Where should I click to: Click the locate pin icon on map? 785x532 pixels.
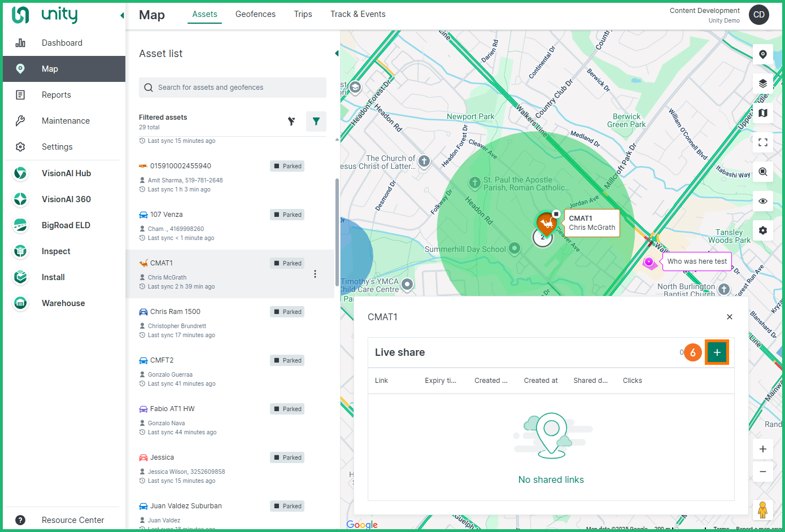click(762, 54)
